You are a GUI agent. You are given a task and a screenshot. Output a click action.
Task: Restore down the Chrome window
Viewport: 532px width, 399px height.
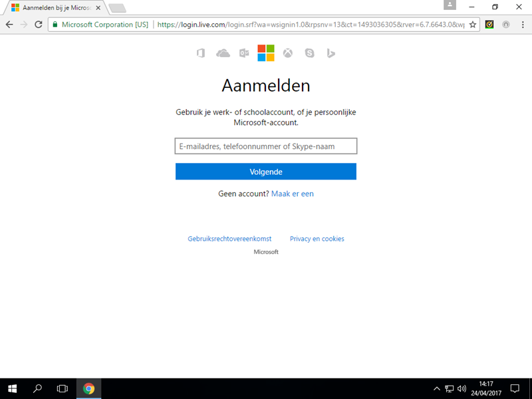495,7
